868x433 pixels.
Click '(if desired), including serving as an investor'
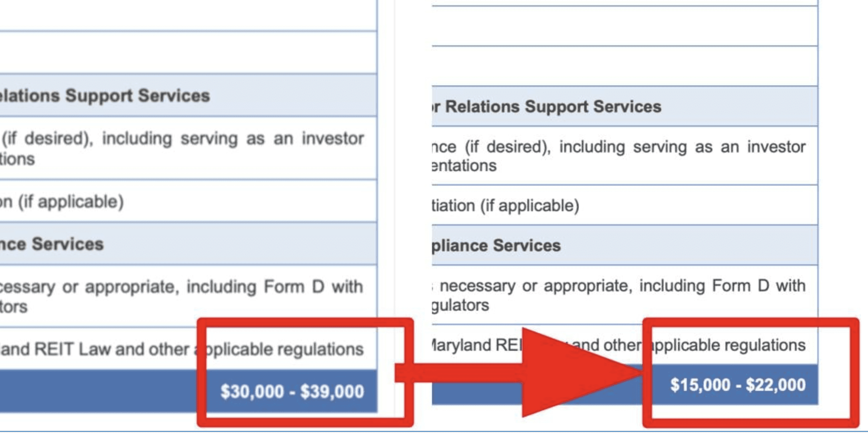pyautogui.click(x=183, y=139)
